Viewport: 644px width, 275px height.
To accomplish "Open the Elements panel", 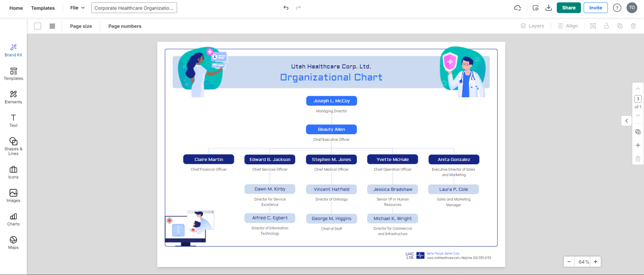I will [13, 96].
